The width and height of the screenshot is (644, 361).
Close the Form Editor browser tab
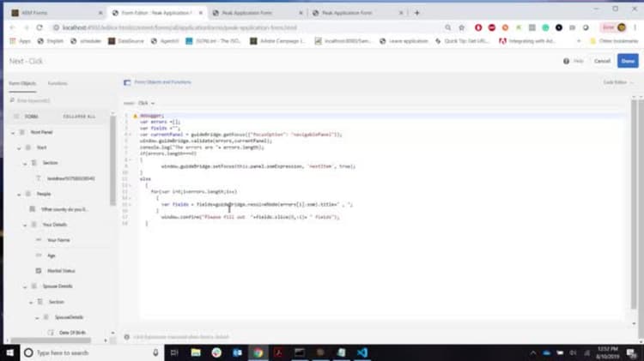point(201,13)
